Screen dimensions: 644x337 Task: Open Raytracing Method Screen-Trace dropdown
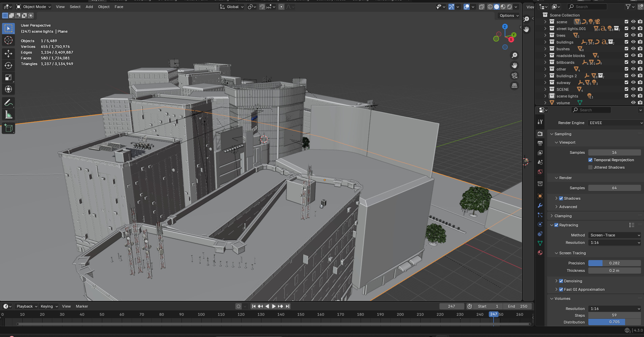point(614,235)
